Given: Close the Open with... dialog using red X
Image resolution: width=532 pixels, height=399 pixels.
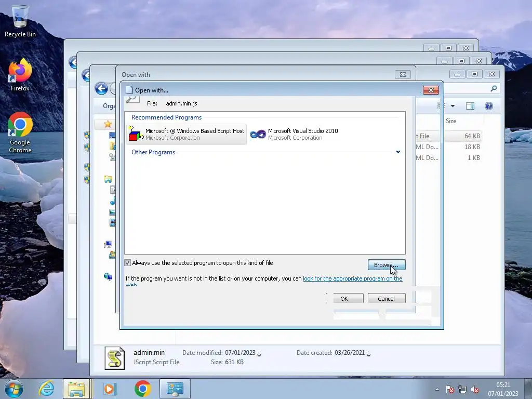Looking at the screenshot, I should [x=431, y=90].
